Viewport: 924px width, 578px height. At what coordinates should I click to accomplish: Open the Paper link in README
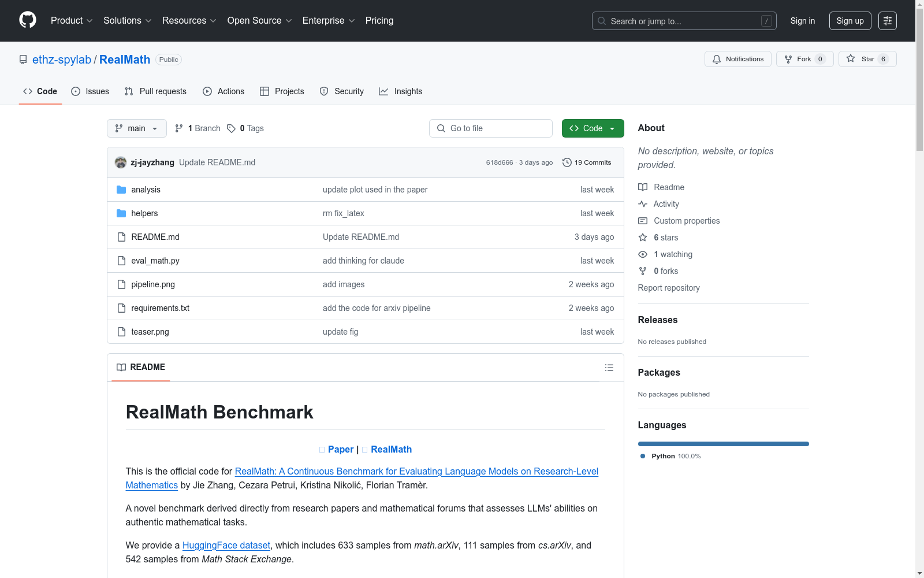click(341, 449)
